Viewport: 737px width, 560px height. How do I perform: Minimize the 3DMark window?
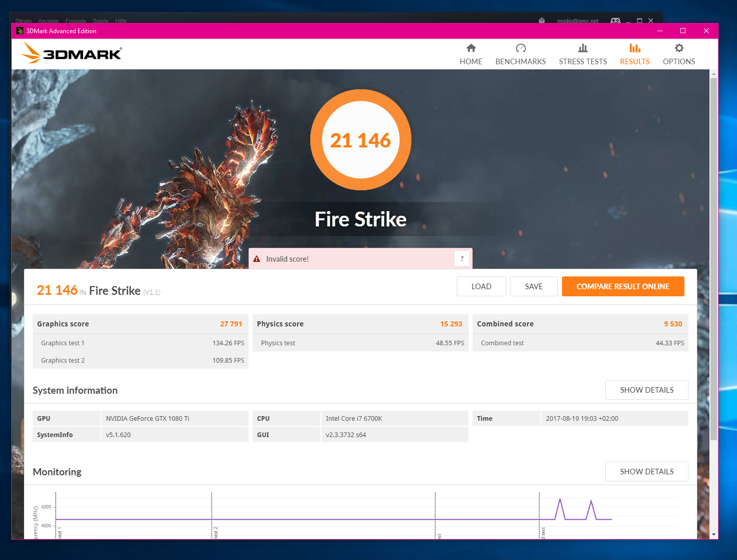tap(659, 31)
